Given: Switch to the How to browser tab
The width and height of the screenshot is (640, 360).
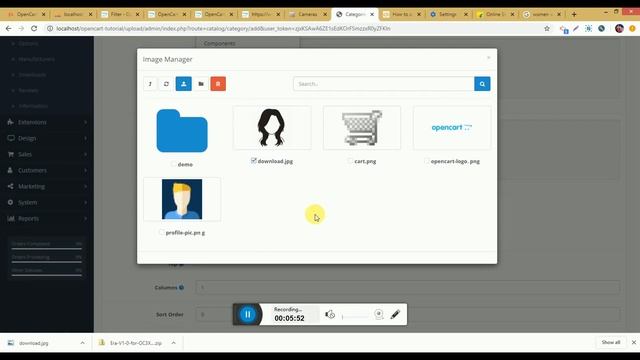Looking at the screenshot, I should point(402,14).
